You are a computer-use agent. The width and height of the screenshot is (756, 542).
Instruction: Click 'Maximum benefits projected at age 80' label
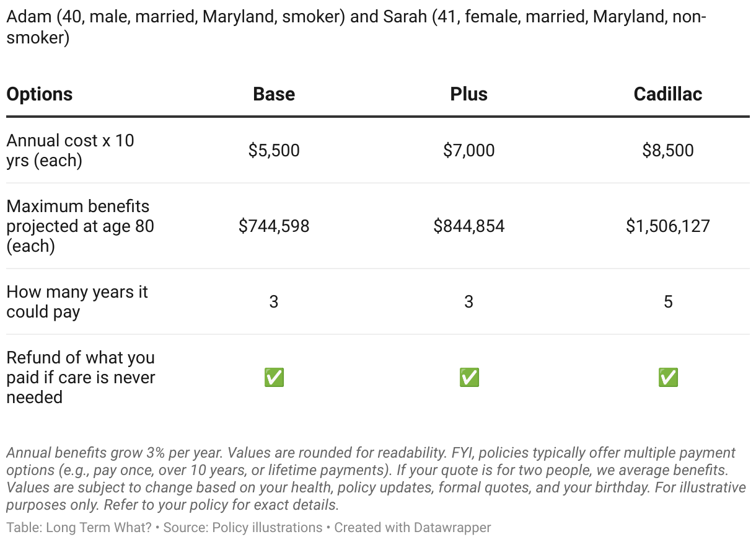point(80,226)
